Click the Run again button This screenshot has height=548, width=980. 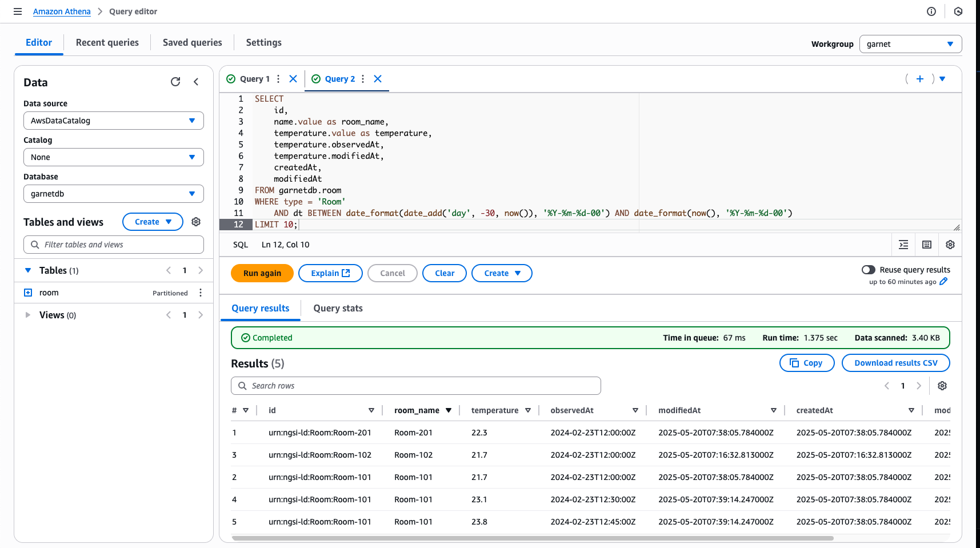pyautogui.click(x=262, y=273)
